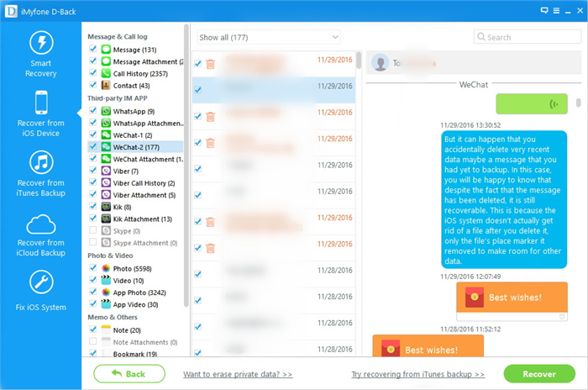
Task: Enable the Note Attachments (0) checkbox
Action: pyautogui.click(x=93, y=341)
